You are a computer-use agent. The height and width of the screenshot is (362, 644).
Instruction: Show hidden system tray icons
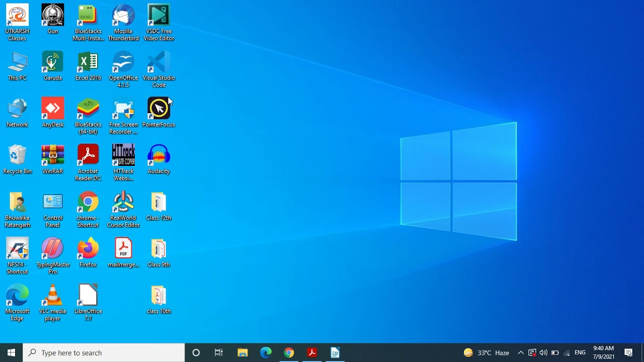521,353
